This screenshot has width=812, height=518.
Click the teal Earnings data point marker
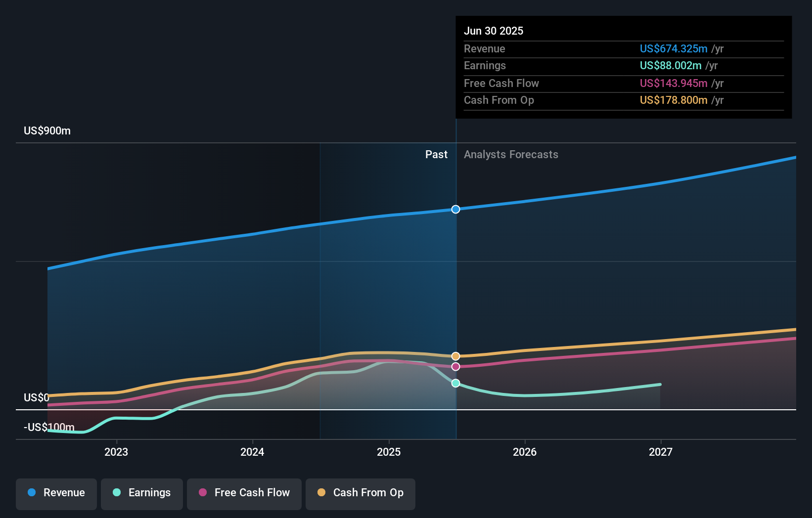point(455,384)
